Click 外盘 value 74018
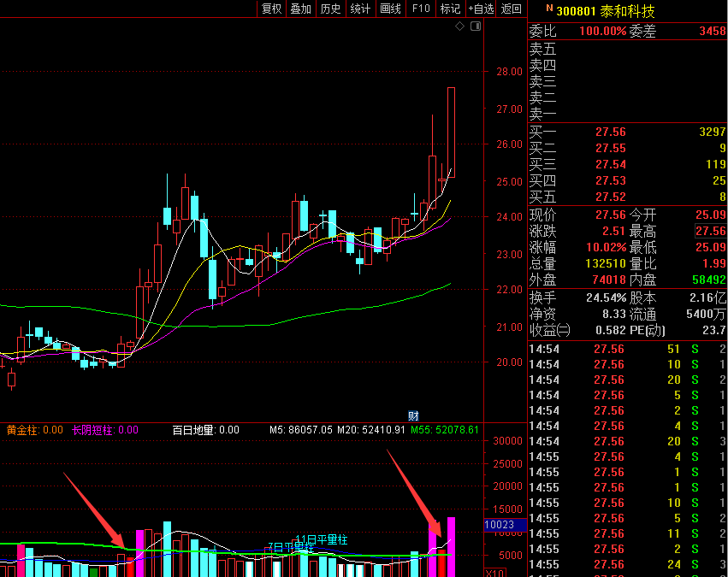 click(x=609, y=280)
